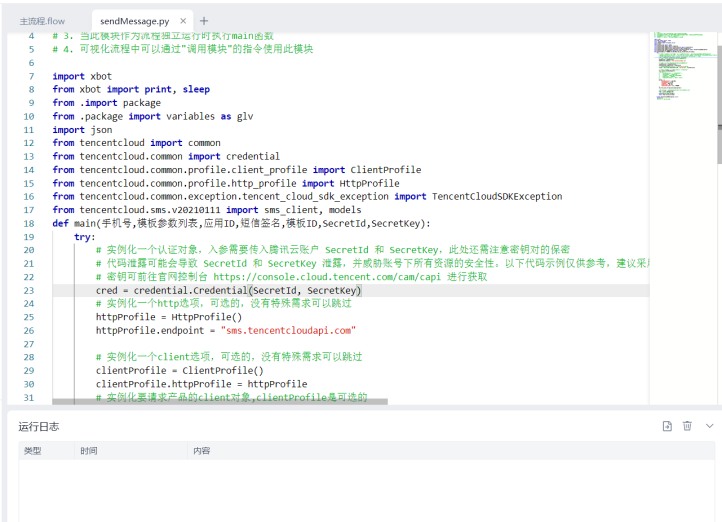Click line number 18 in gutter

[29, 223]
